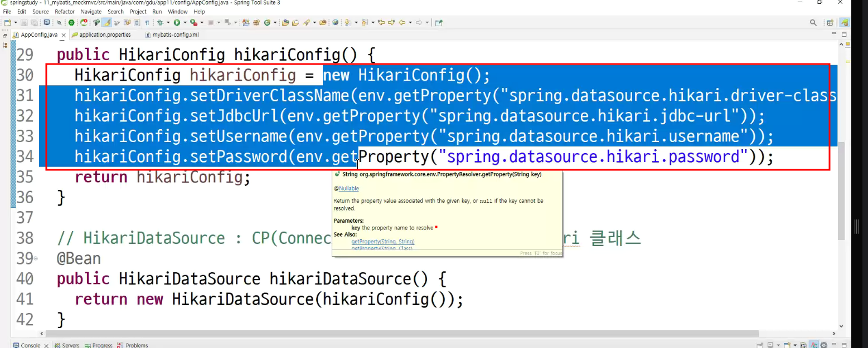
Task: Switch to the application.properties editor tab
Action: tap(101, 35)
